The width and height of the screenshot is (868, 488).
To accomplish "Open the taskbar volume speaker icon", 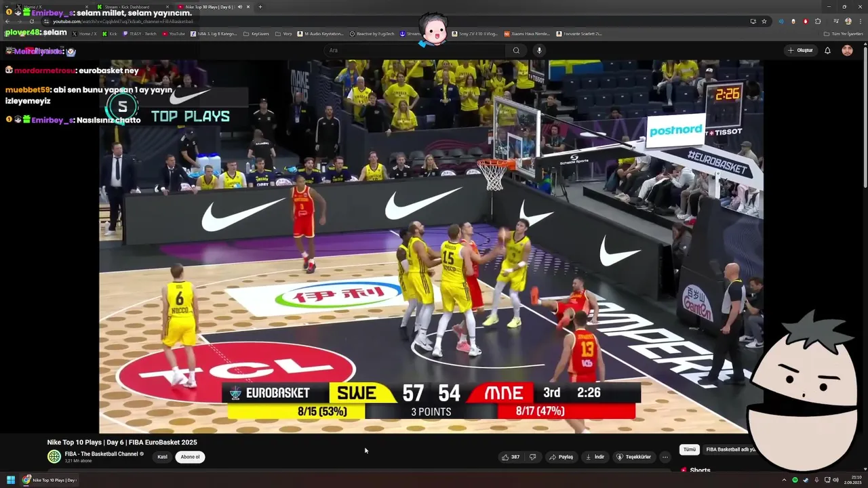I will [835, 480].
